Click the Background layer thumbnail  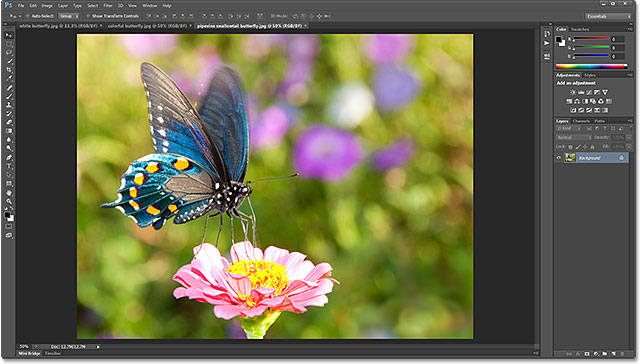570,158
